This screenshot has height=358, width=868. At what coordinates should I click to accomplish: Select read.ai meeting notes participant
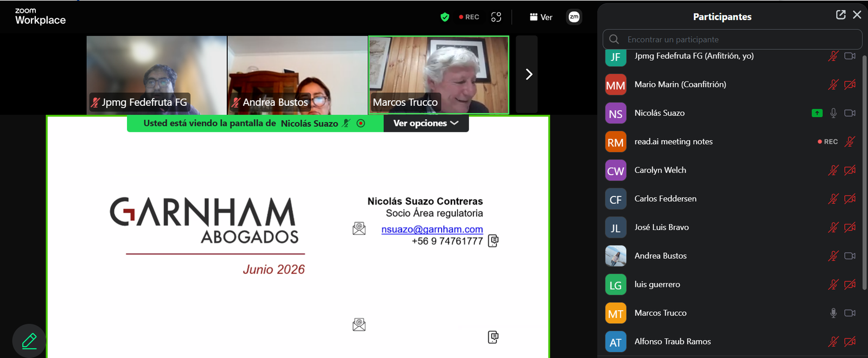pyautogui.click(x=730, y=142)
